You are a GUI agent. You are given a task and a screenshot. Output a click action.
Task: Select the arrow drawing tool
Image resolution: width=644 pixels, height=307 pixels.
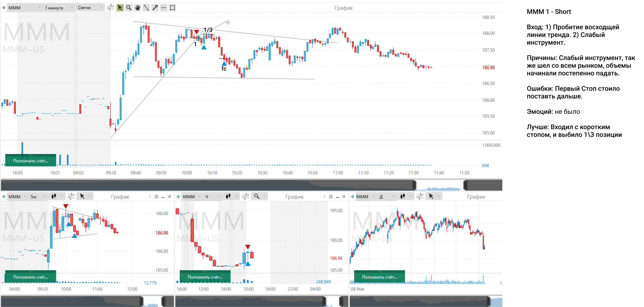tap(155, 8)
